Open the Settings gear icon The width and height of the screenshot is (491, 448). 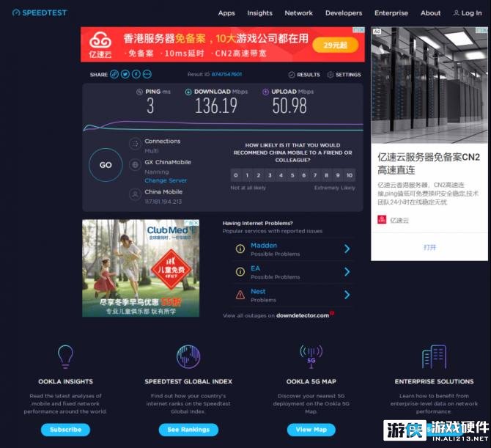pyautogui.click(x=330, y=75)
